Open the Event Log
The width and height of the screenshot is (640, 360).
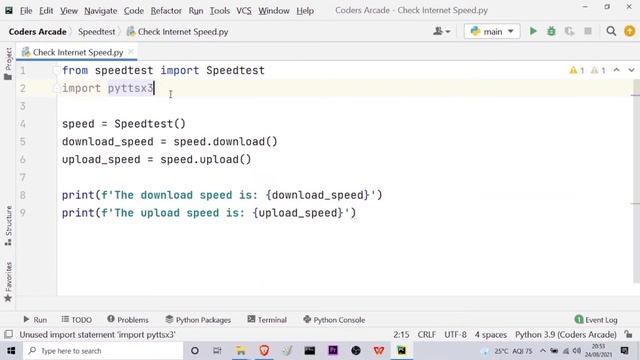coord(596,320)
